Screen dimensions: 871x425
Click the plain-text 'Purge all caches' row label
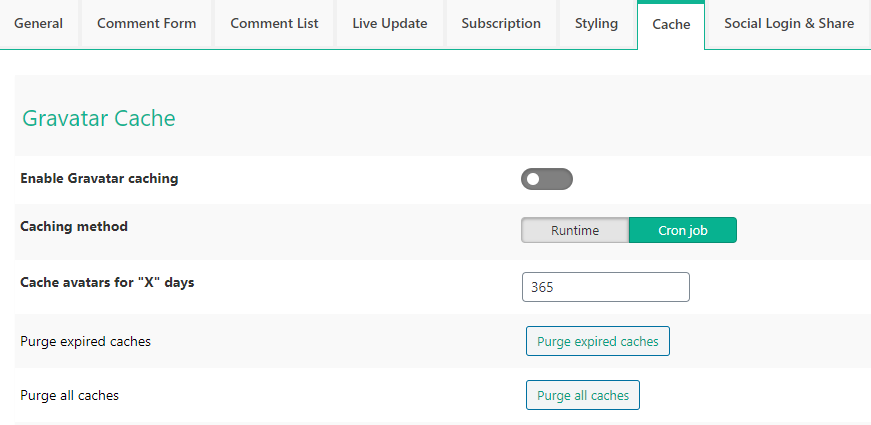[69, 395]
